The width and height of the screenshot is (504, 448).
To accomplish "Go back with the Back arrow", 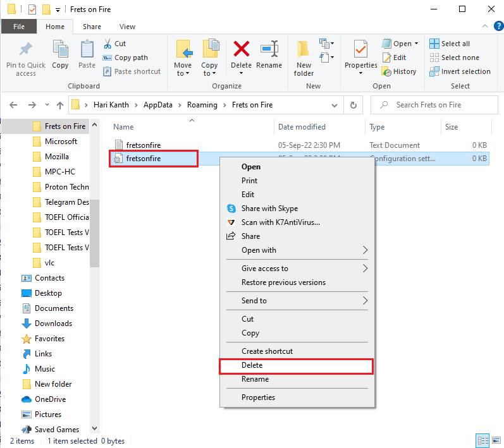I will pyautogui.click(x=13, y=105).
